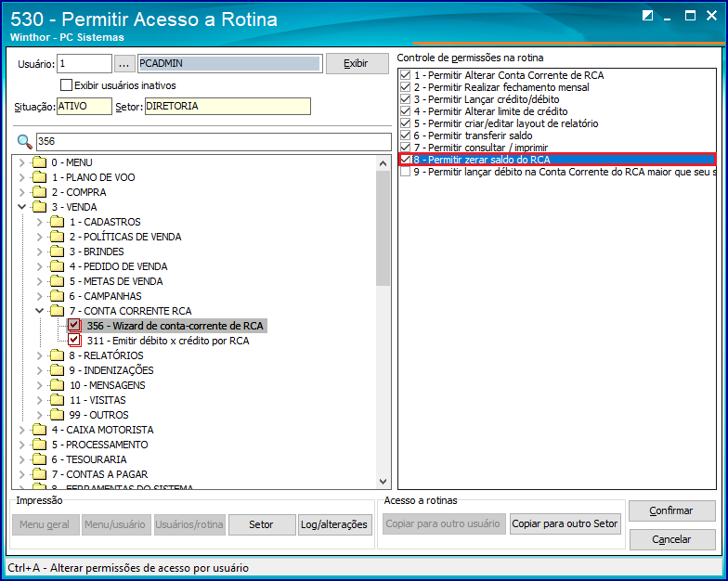The width and height of the screenshot is (728, 581).
Task: Uncheck permission 3 Lançar crédito/débito
Action: tap(405, 99)
